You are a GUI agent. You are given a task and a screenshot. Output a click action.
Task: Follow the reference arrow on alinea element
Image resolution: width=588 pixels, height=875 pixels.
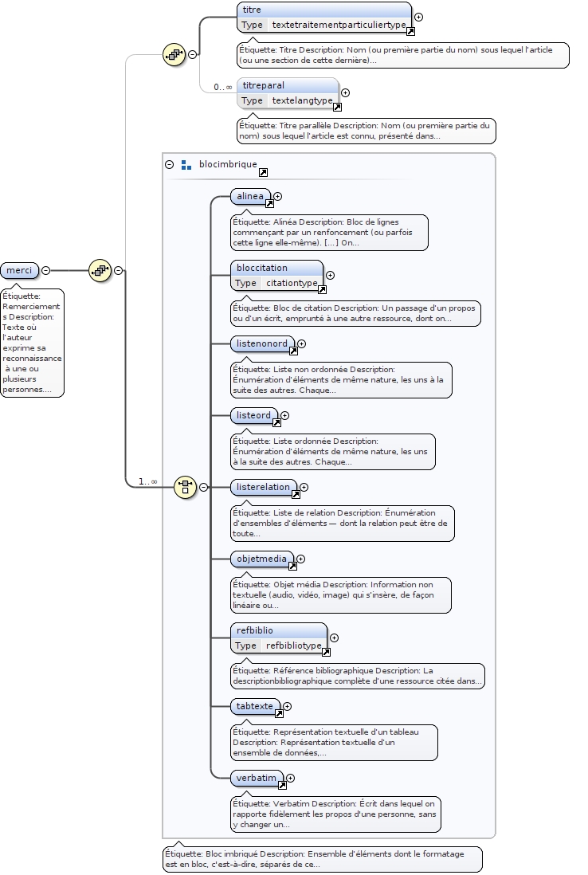click(x=268, y=202)
